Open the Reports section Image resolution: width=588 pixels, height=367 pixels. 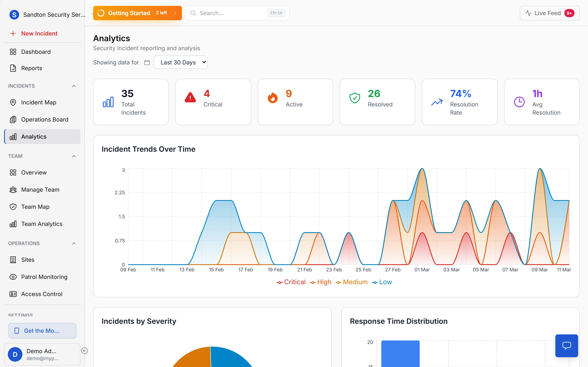tap(32, 68)
